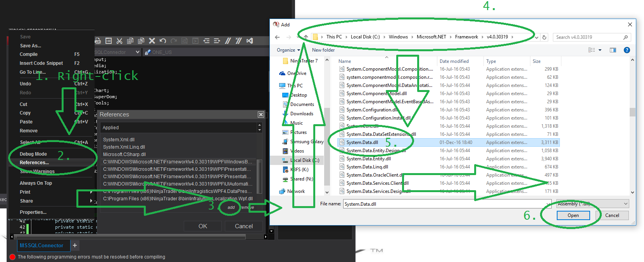Open the Organize dropdown menu
Screen dimensions: 644x262
coord(288,50)
